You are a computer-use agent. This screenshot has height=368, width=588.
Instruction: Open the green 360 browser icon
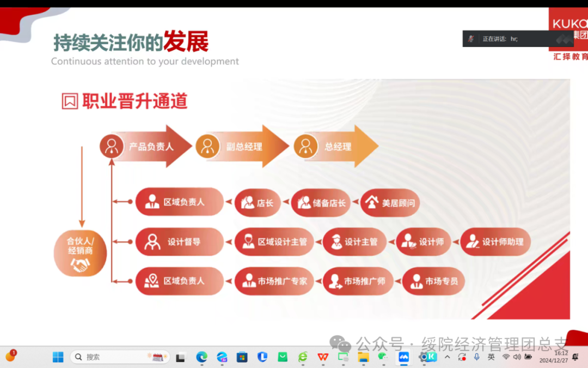click(303, 357)
